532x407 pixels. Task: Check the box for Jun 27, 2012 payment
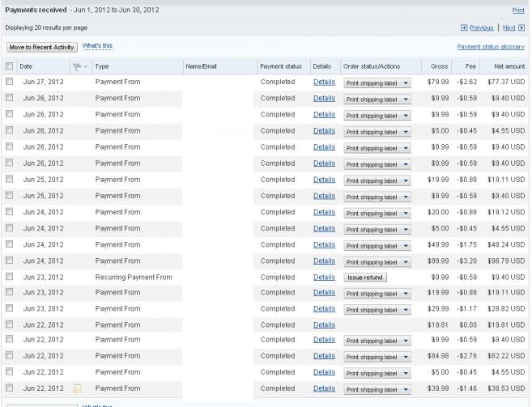(x=9, y=82)
